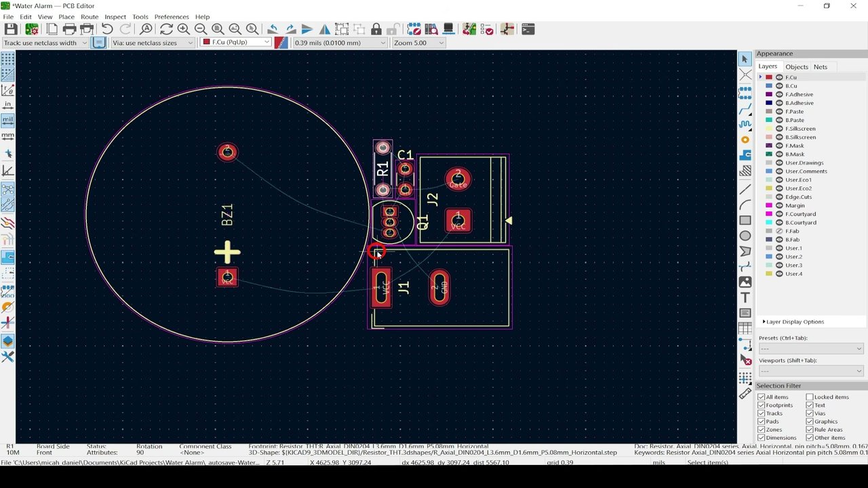Select the Route tracks tool
Viewport: 868px width, 488px height.
pyautogui.click(x=745, y=108)
